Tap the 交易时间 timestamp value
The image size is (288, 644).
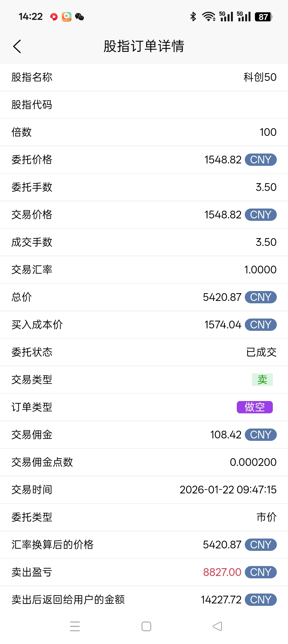point(228,490)
